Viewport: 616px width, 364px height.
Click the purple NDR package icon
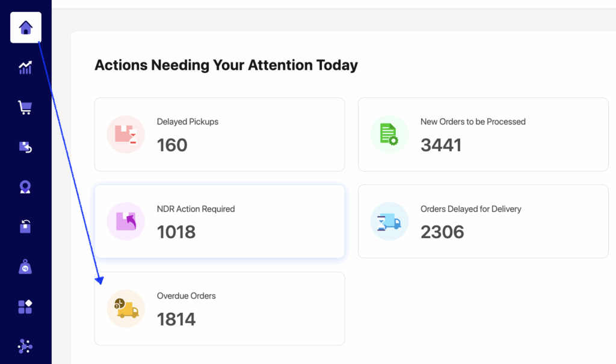click(126, 221)
